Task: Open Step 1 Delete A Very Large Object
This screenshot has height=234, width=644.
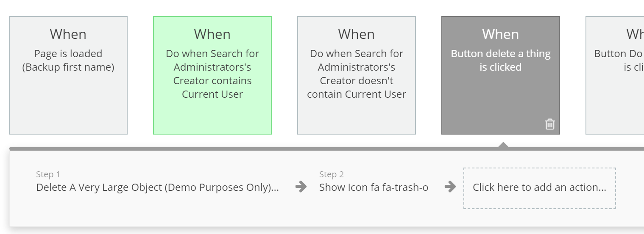Action: [x=158, y=187]
